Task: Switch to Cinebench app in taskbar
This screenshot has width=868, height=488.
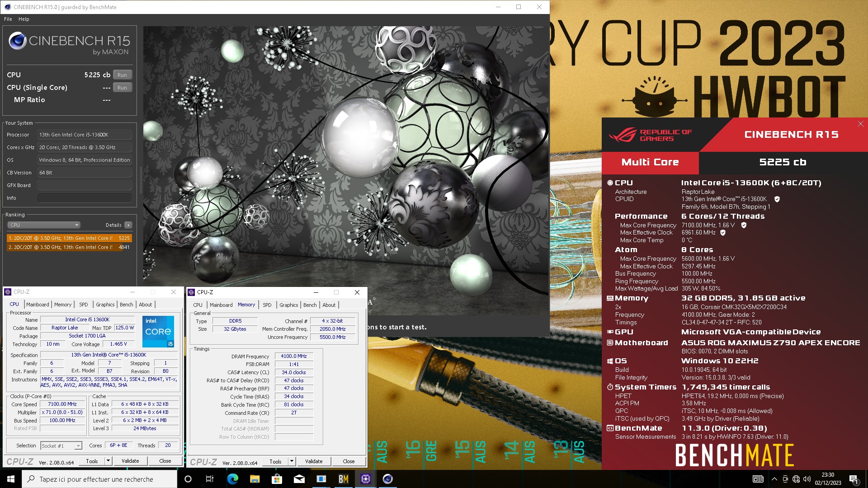Action: pos(388,479)
